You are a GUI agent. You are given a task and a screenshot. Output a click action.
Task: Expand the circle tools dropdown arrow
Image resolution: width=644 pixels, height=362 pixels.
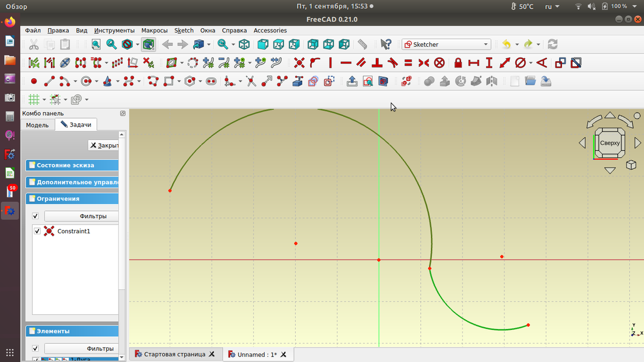point(97,82)
